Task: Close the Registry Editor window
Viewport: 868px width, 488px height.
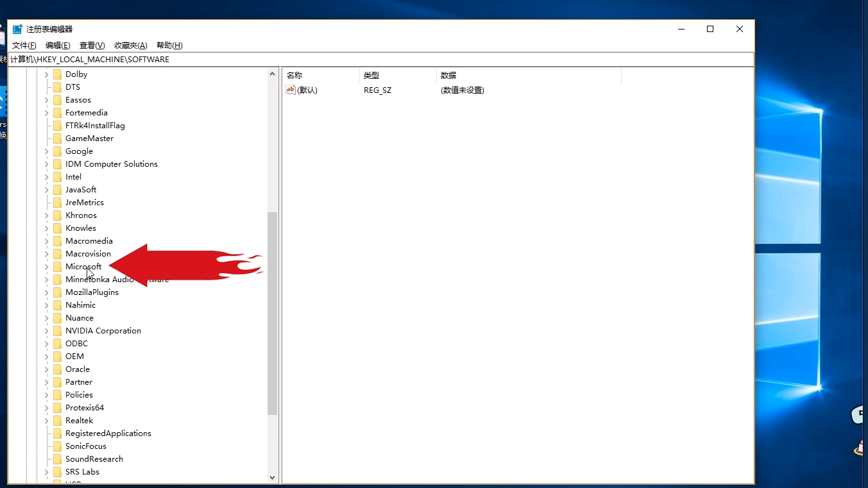Action: click(740, 29)
